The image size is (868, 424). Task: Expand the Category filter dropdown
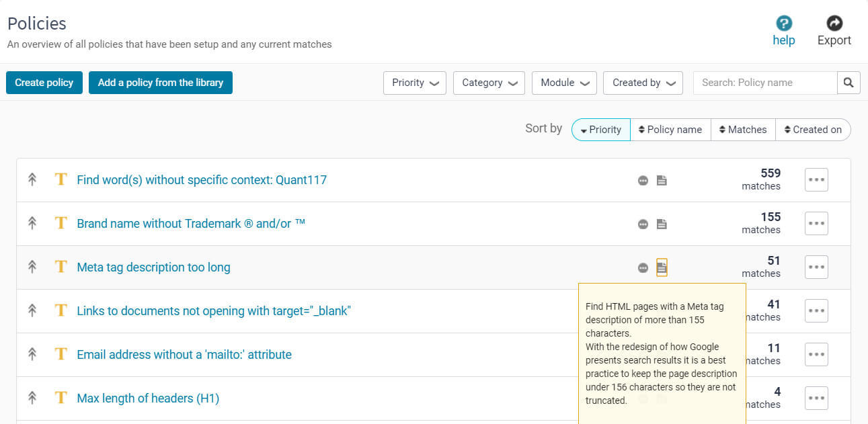tap(489, 83)
